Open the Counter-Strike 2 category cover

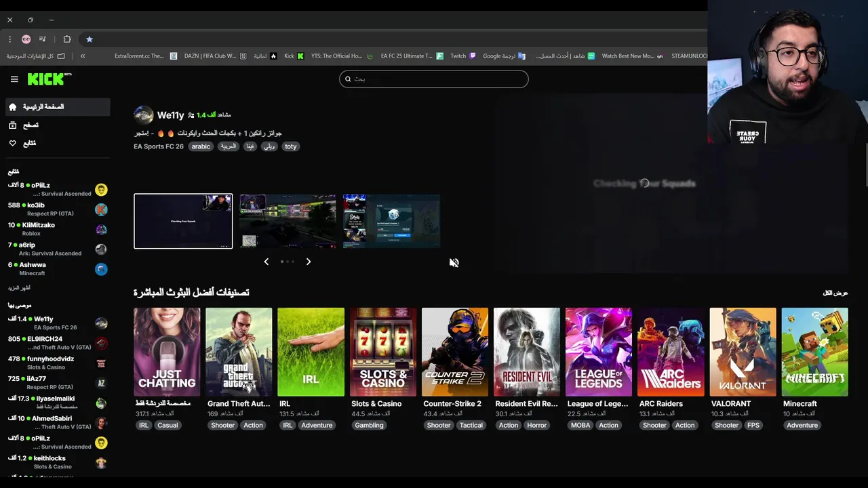[x=455, y=352]
